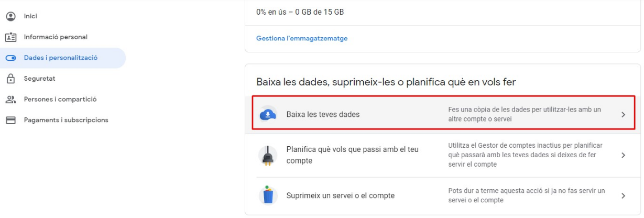This screenshot has width=644, height=218.
Task: Open Informació personal menu label
Action: [56, 37]
